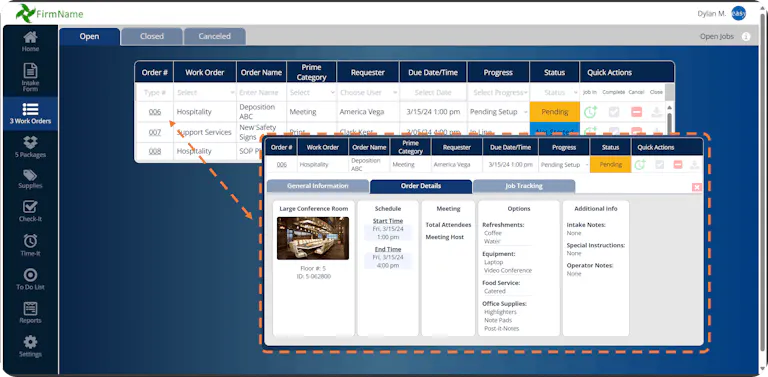Go to Home in the sidebar
768x377 pixels.
click(30, 42)
